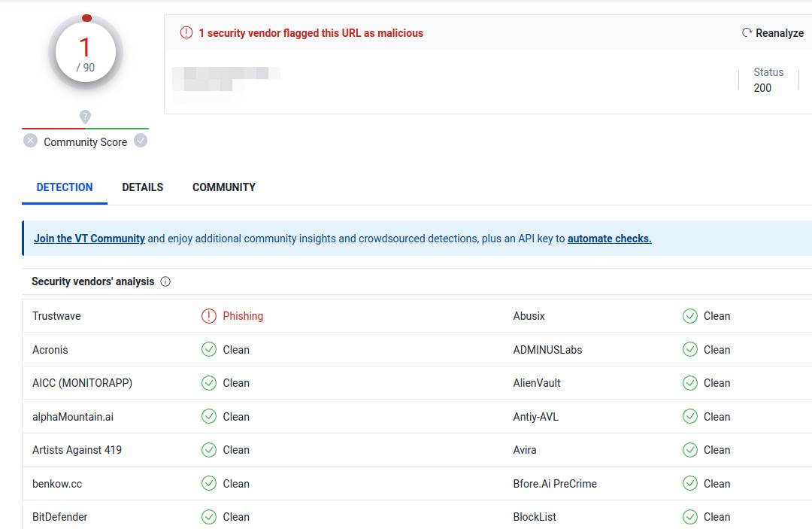Click the green Clean checkmark beside Avira
812x529 pixels.
click(x=690, y=450)
